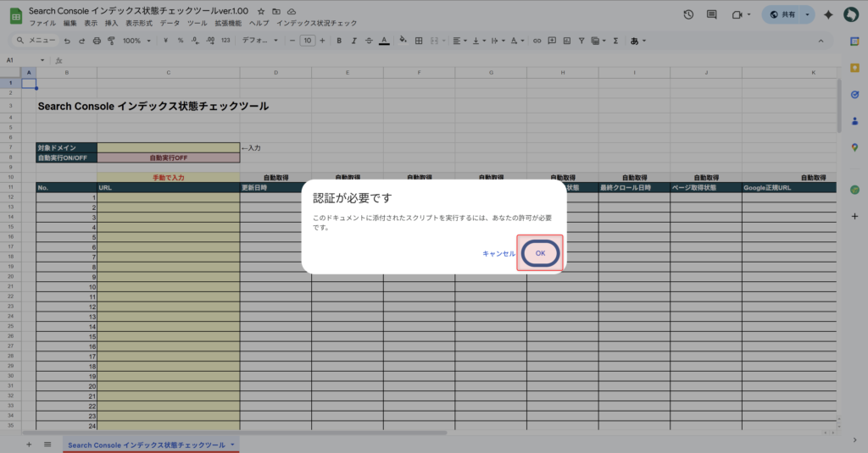Screen dimensions: 868x453
Task: Expand the 100% zoom dropdown
Action: click(x=136, y=40)
